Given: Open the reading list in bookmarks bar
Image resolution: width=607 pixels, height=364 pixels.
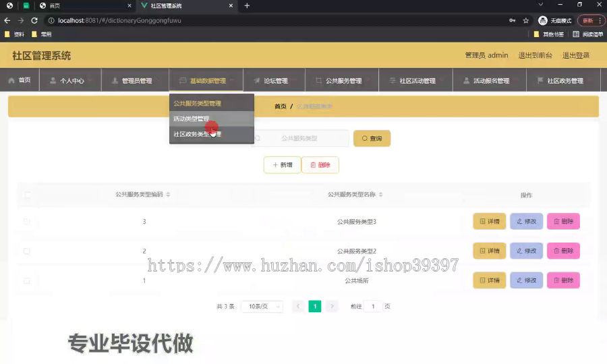Looking at the screenshot, I should pyautogui.click(x=587, y=34).
